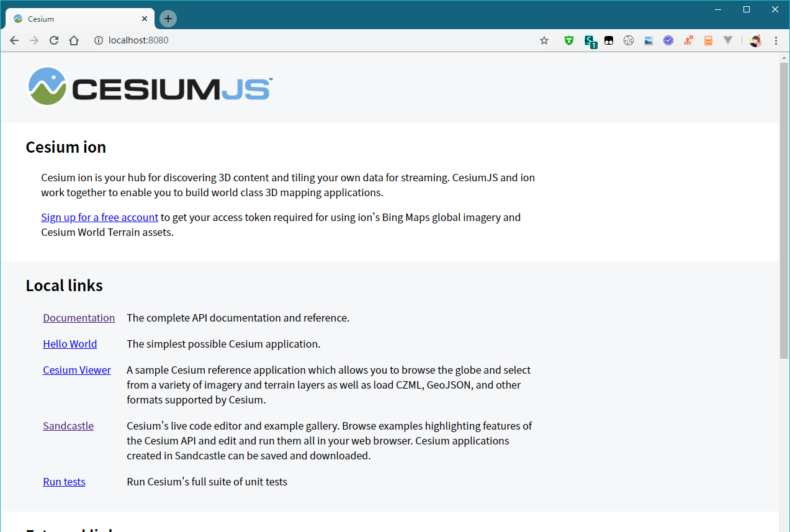Click the scrollbar up arrow

pyautogui.click(x=784, y=57)
